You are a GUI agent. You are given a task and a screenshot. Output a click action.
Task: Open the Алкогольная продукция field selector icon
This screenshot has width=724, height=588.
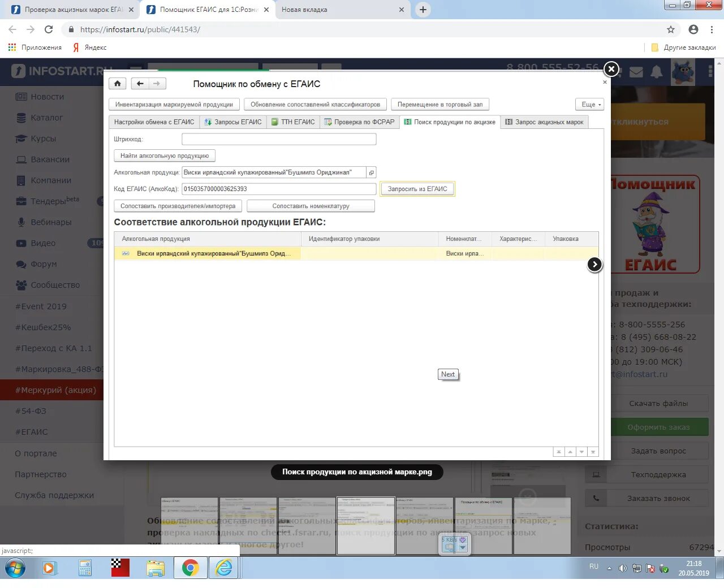(371, 172)
